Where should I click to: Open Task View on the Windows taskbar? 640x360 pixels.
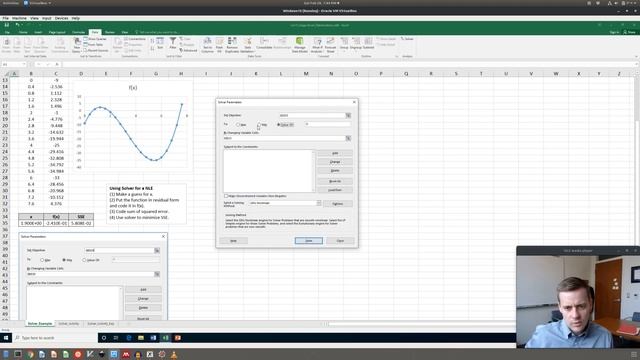coord(116,338)
